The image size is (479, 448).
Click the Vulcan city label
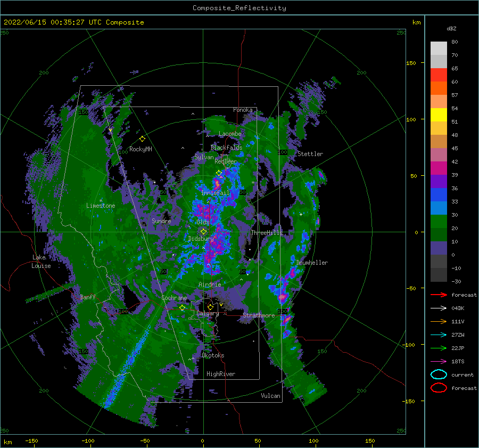[x=271, y=396]
